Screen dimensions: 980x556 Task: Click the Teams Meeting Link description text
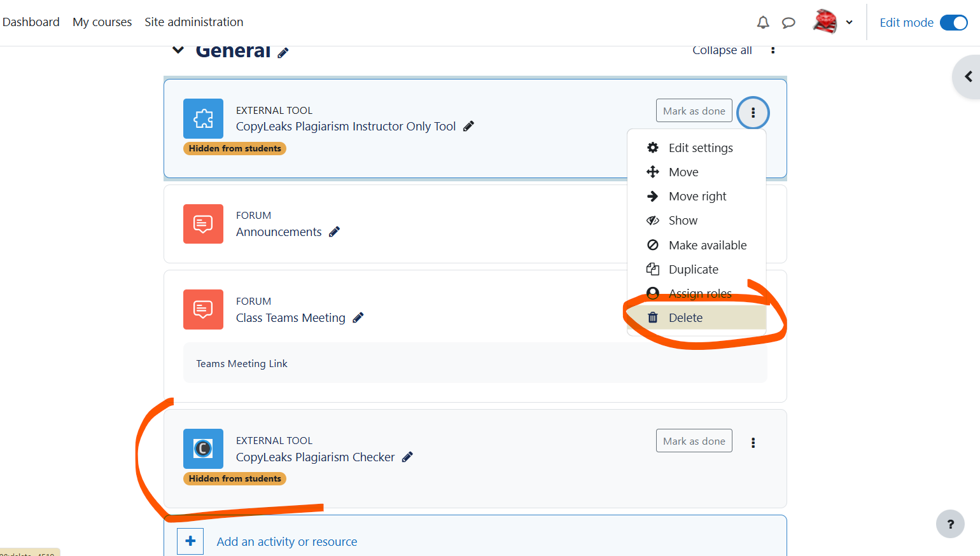click(x=242, y=364)
